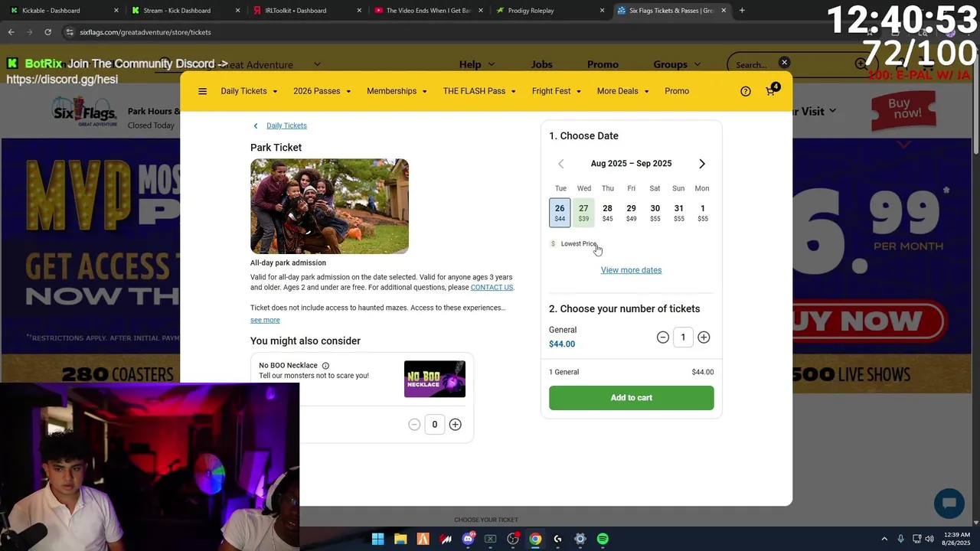This screenshot has height=551, width=980.
Task: Click the Six Flags logo
Action: (84, 113)
